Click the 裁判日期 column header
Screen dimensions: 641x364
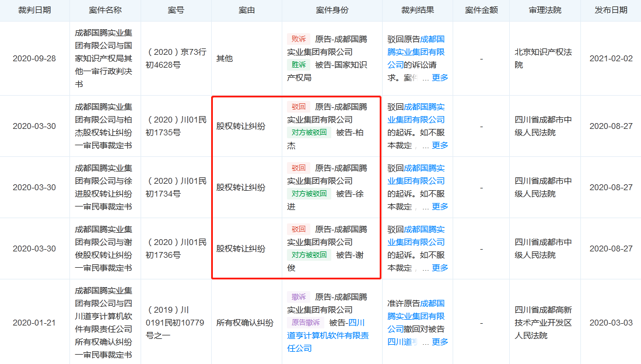click(x=34, y=10)
